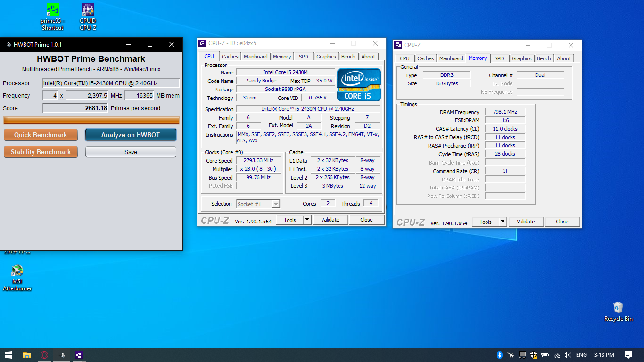Switch to Mainboard tab in the CPU-Z CPU window
The image size is (644, 362).
coord(256,57)
